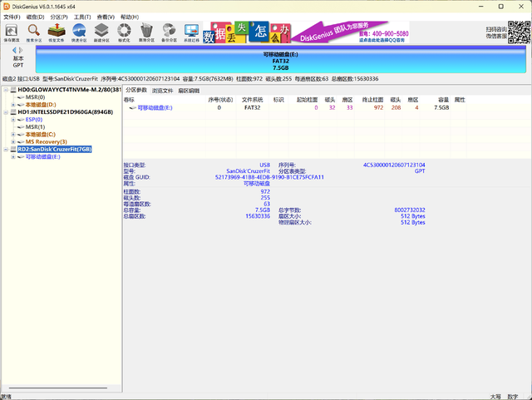Viewport: 532px width, 400px height.
Task: Click the MSR(0) partition icon
Action: pyautogui.click(x=21, y=97)
